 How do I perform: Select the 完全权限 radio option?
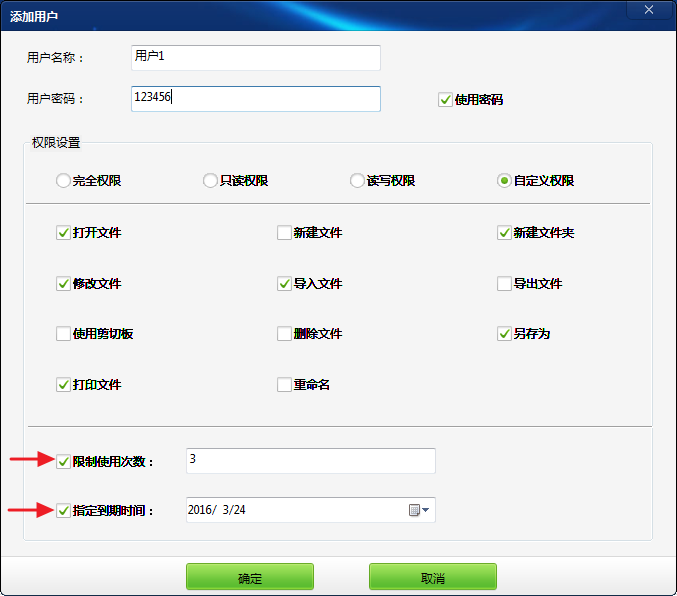(64, 181)
